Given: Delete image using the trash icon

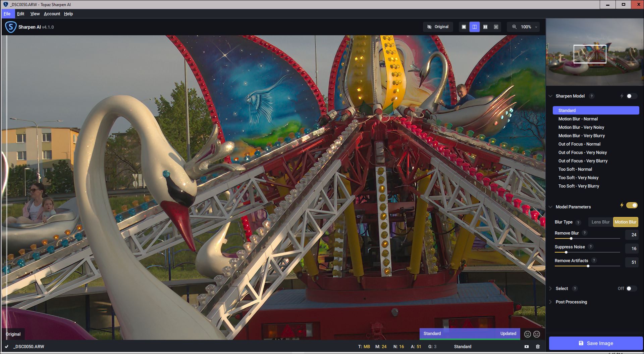Looking at the screenshot, I should pos(538,347).
